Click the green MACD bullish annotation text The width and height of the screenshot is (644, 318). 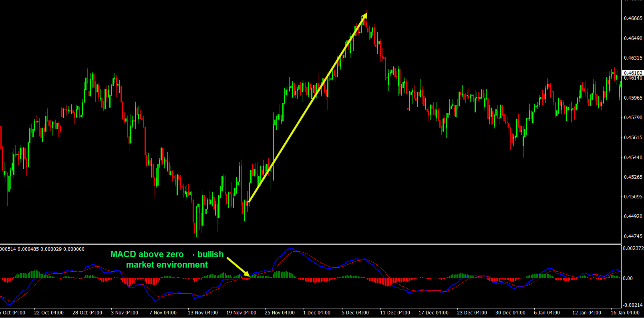pos(167,260)
